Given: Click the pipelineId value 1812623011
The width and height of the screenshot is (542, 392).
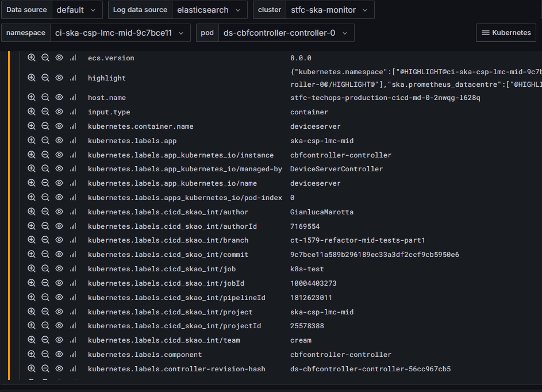Looking at the screenshot, I should click(311, 298).
